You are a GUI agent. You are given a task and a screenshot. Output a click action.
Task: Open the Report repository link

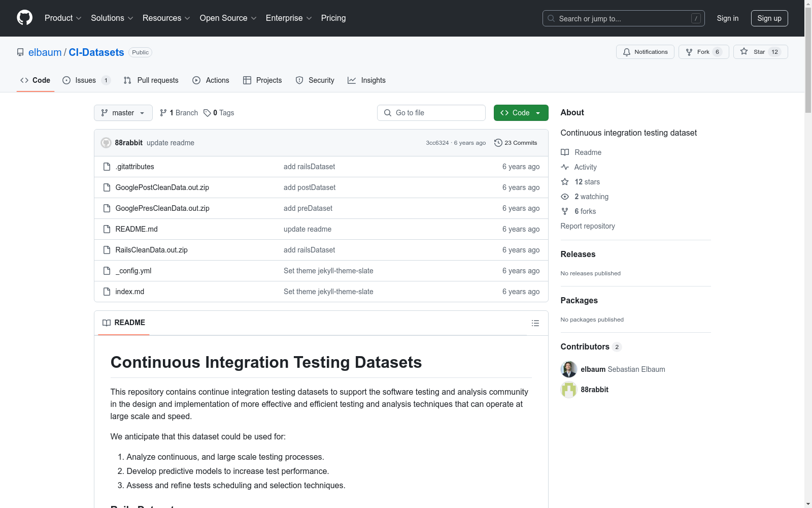click(588, 226)
